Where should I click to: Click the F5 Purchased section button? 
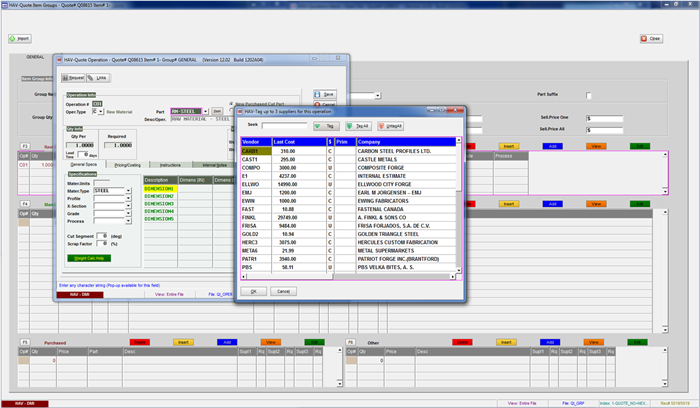[25, 342]
